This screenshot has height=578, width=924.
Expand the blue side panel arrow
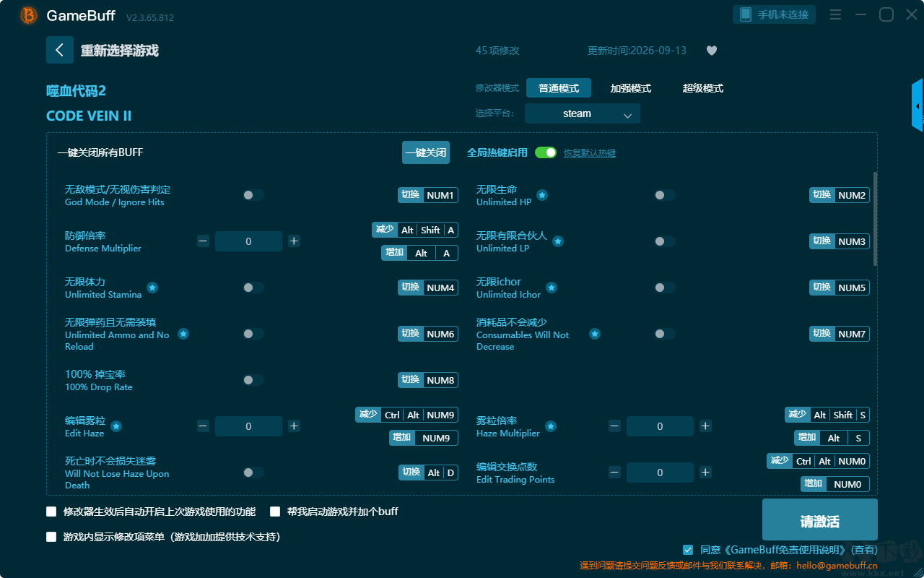pos(918,105)
